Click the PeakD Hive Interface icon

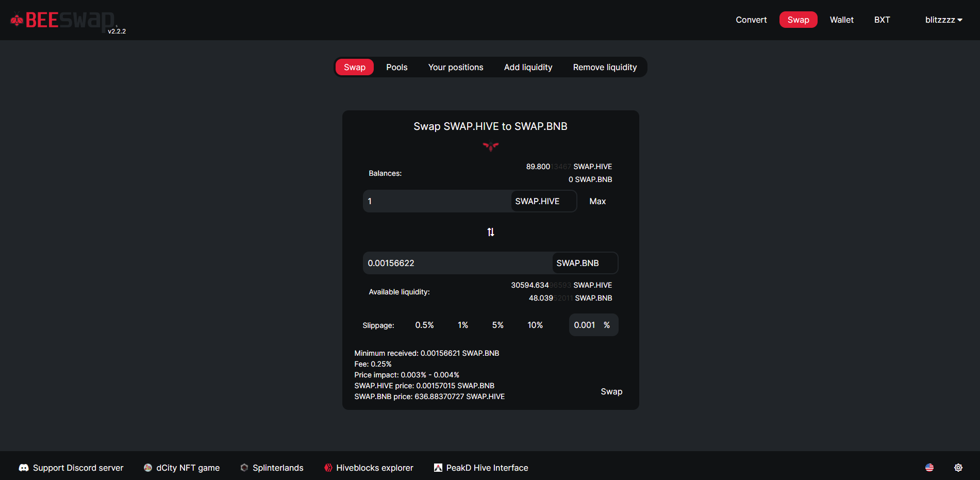[x=438, y=468]
